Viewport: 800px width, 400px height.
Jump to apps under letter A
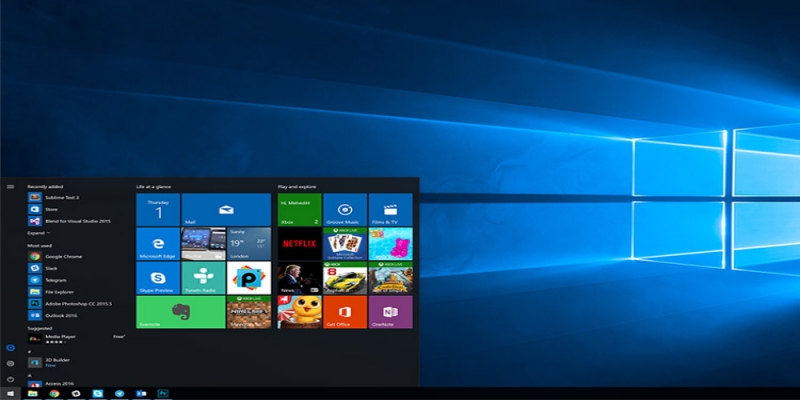29,374
